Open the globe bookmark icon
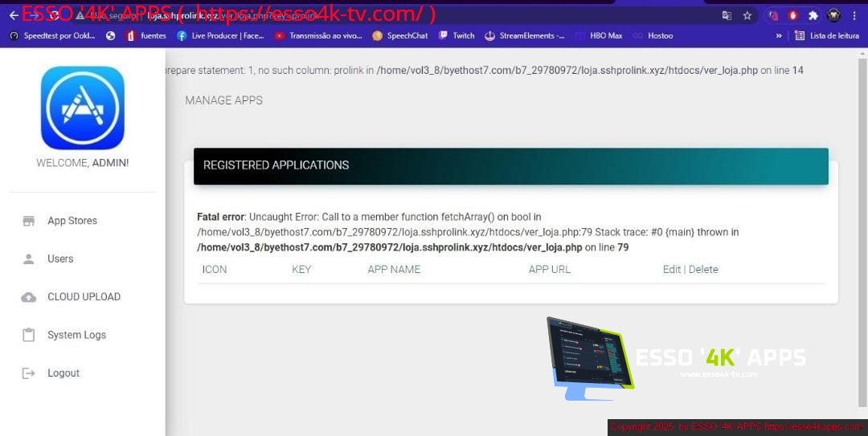The image size is (868, 436). pos(111,35)
